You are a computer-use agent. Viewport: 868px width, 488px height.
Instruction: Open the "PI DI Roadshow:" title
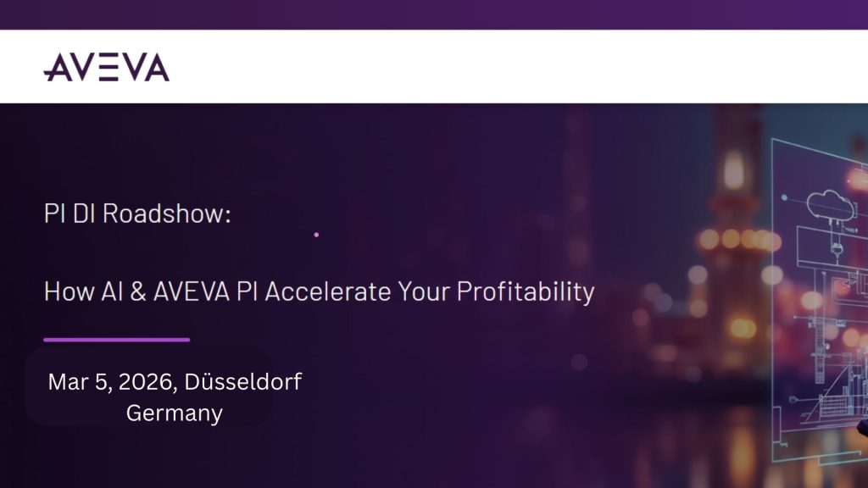pyautogui.click(x=137, y=213)
